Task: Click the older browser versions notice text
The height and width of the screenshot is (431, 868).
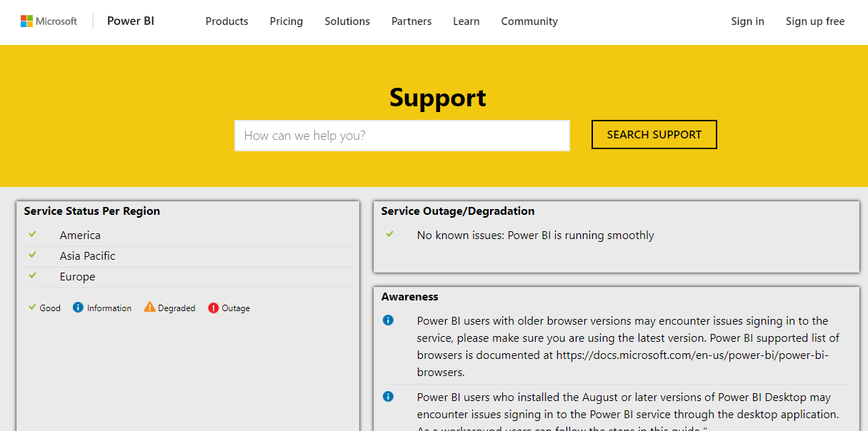Action: pyautogui.click(x=629, y=347)
